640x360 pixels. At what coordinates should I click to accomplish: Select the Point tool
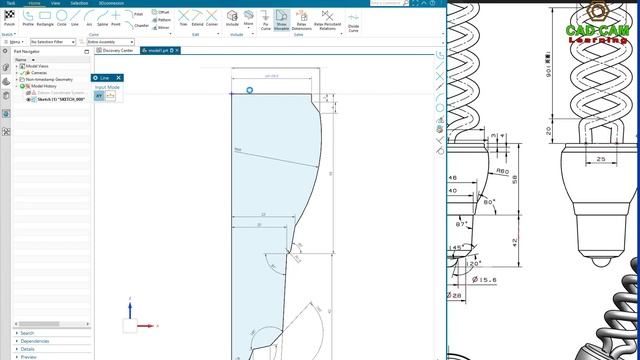click(x=116, y=19)
